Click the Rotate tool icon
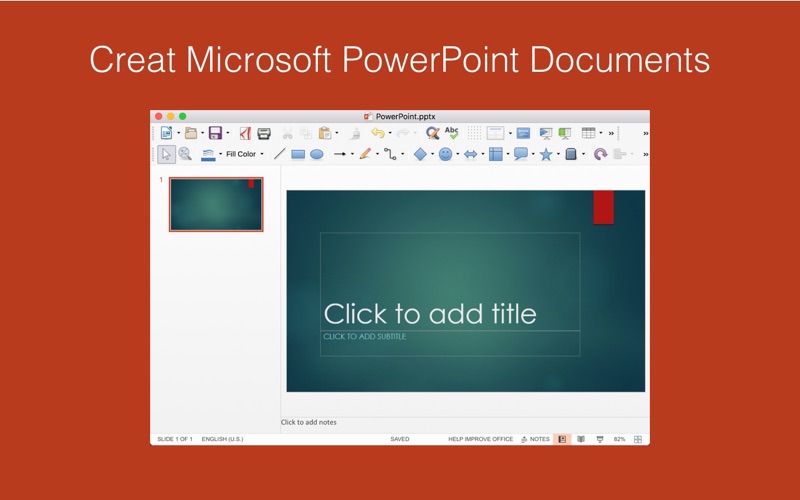Viewport: 800px width, 500px height. (x=601, y=154)
